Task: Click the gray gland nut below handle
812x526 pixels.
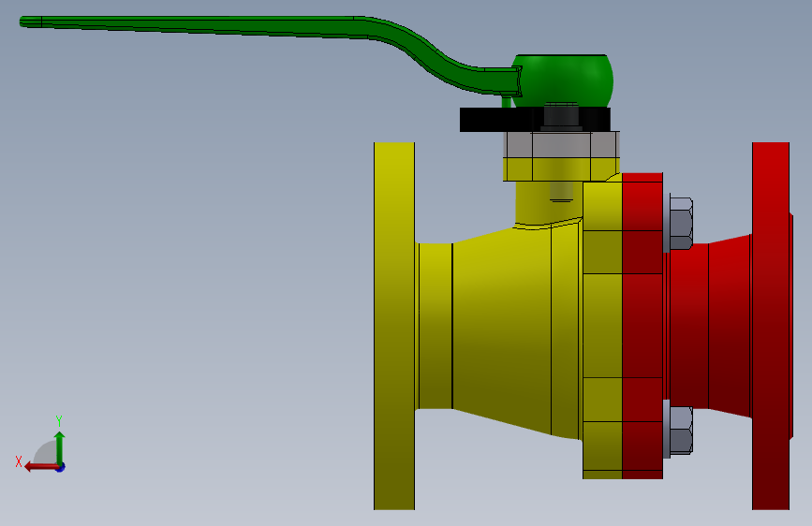Action: tap(561, 144)
